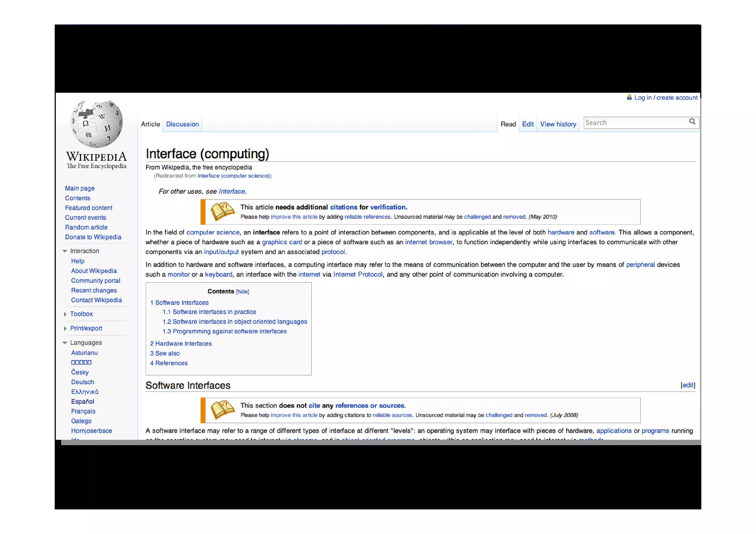This screenshot has width=756, height=534.
Task: Switch to the Article tab
Action: 150,124
